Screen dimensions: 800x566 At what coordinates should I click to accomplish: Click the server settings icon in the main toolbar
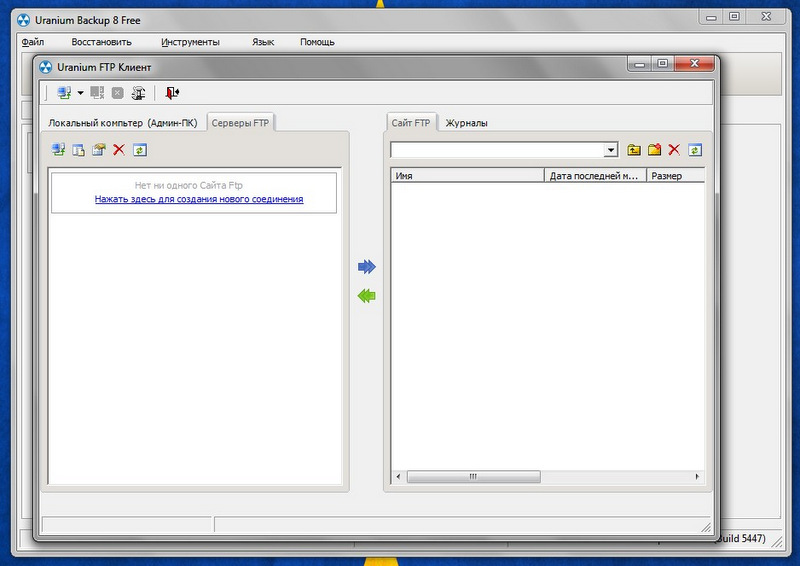pyautogui.click(x=138, y=93)
